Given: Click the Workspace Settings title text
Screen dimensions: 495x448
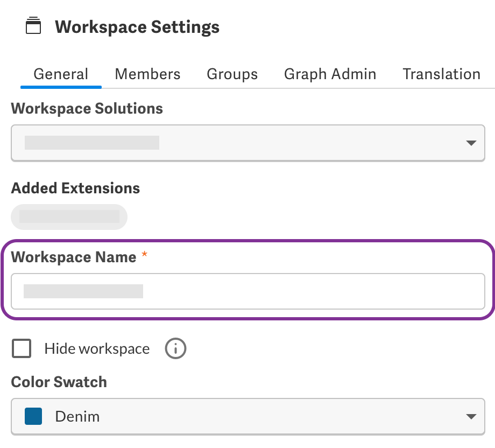Looking at the screenshot, I should click(x=137, y=27).
